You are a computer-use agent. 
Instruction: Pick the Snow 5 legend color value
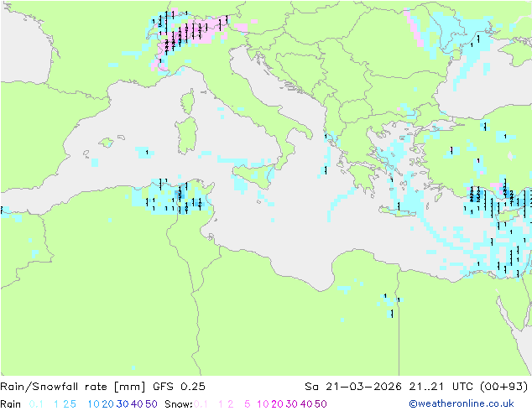248,404
